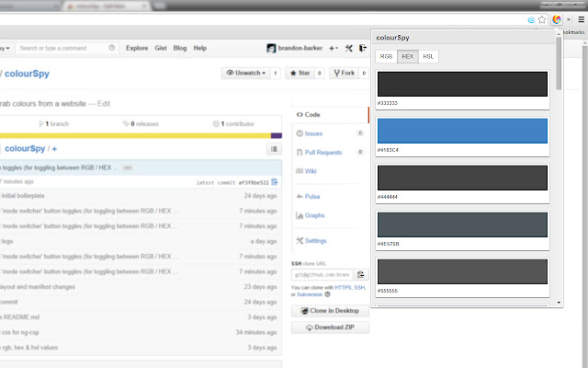Open the create new plus dropdown
Viewport: 588px width, 368px height.
pos(334,48)
